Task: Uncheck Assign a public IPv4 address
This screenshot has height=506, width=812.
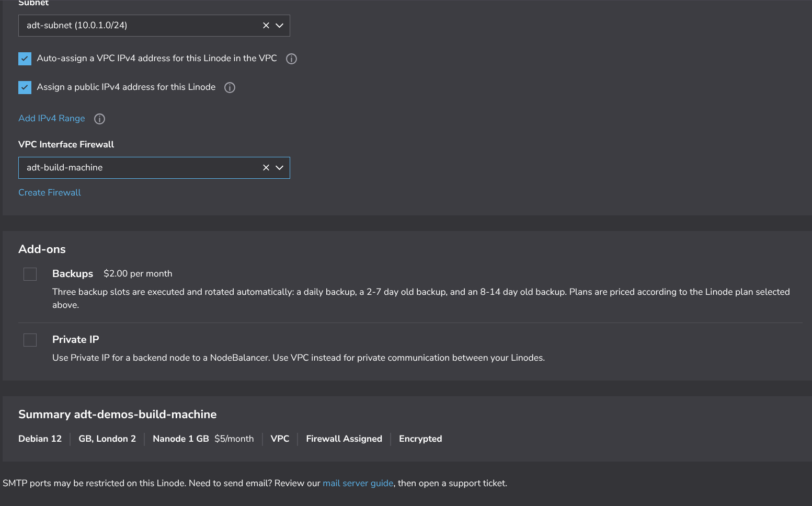Action: [25, 87]
